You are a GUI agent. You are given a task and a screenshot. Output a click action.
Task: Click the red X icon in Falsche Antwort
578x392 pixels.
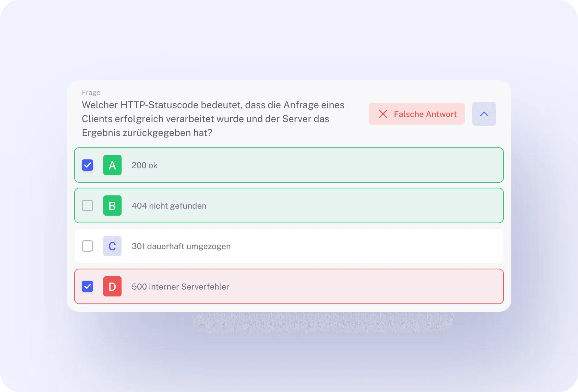click(383, 114)
